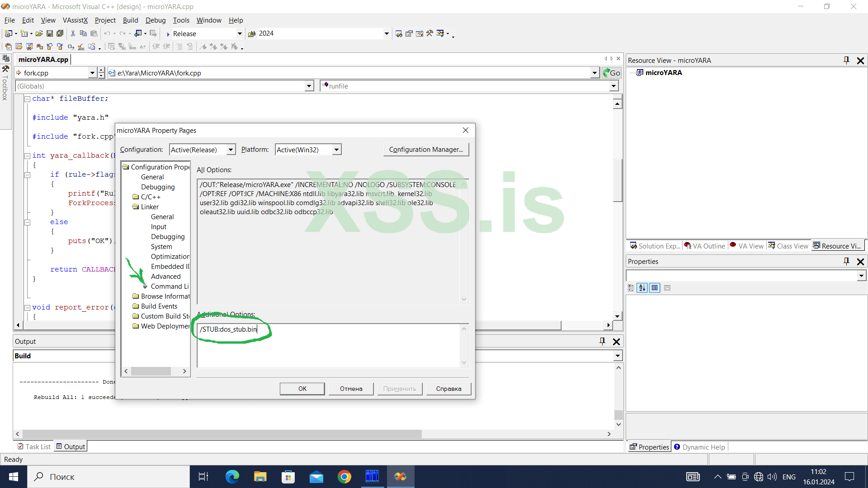Click the Paste toolbar icon
This screenshot has height=488, width=868.
click(94, 33)
